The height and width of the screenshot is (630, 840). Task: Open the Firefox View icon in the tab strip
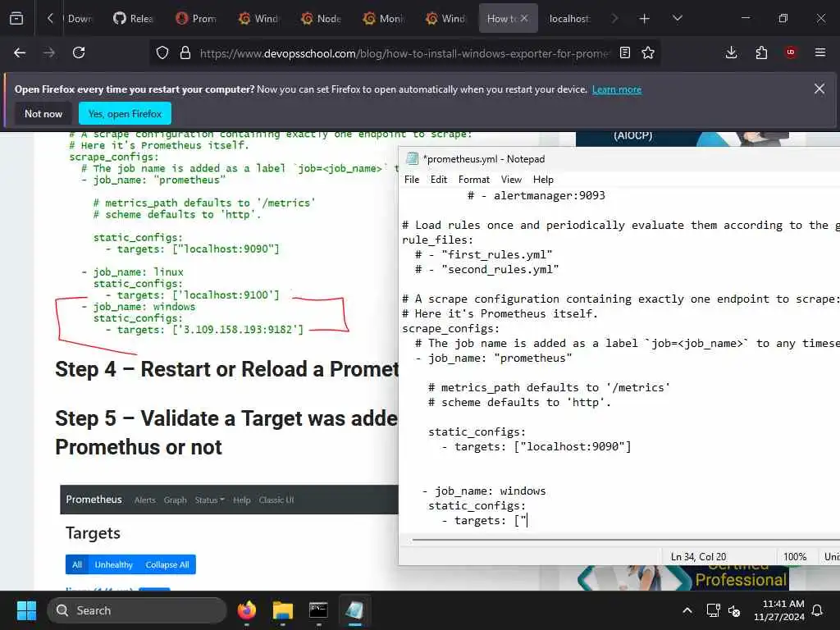pyautogui.click(x=16, y=18)
